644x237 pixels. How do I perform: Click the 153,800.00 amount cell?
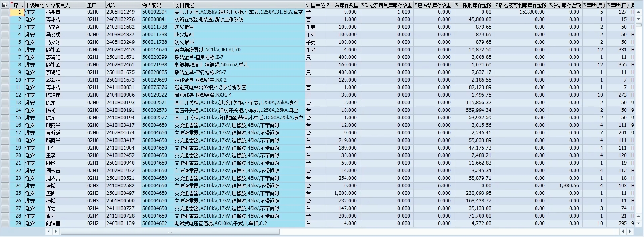click(x=521, y=12)
